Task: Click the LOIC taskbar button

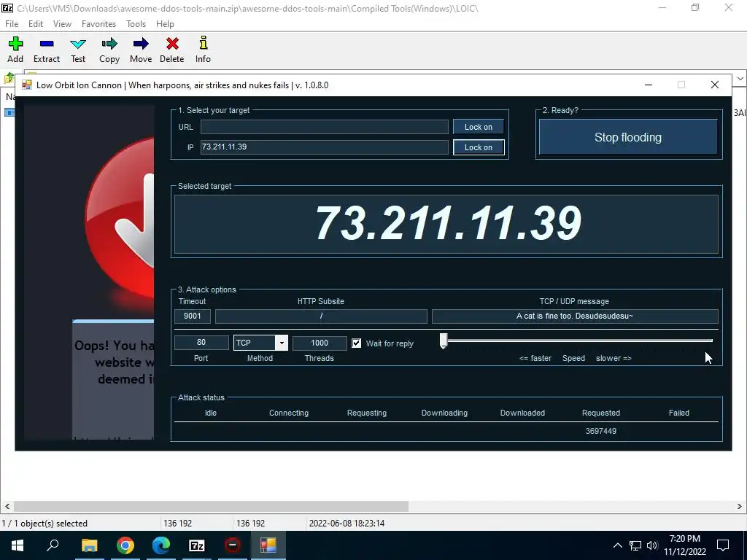Action: coord(268,545)
